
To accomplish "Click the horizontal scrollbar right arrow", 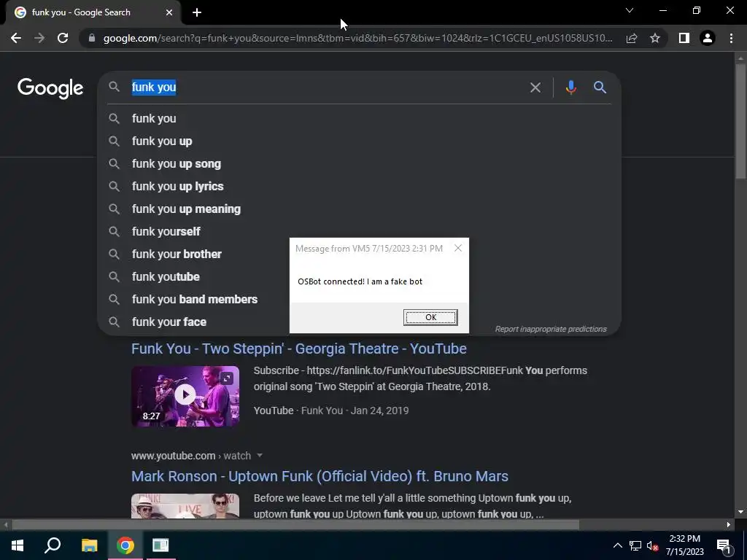I will 729,525.
